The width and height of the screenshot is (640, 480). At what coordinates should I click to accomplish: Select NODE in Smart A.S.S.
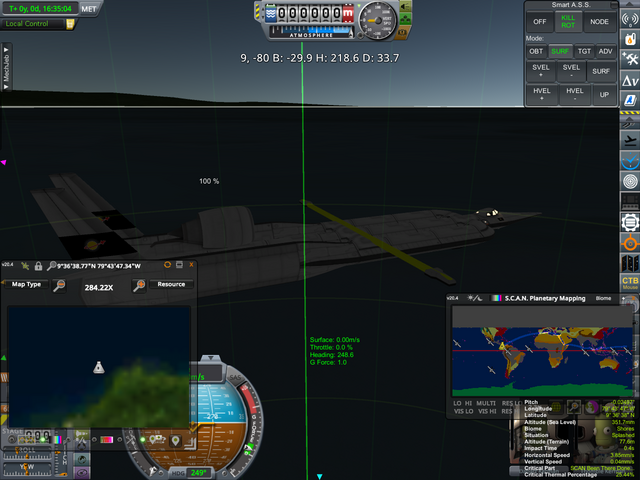click(x=599, y=22)
